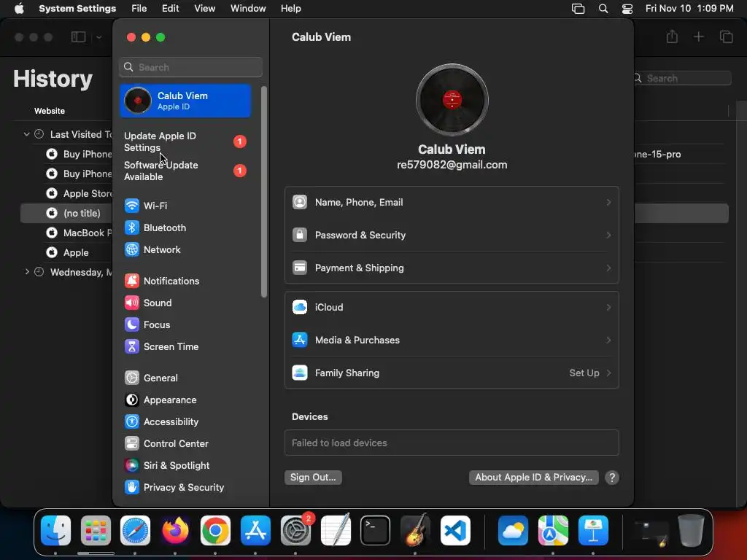The width and height of the screenshot is (747, 560).
Task: Open the Window menu
Action: [248, 9]
